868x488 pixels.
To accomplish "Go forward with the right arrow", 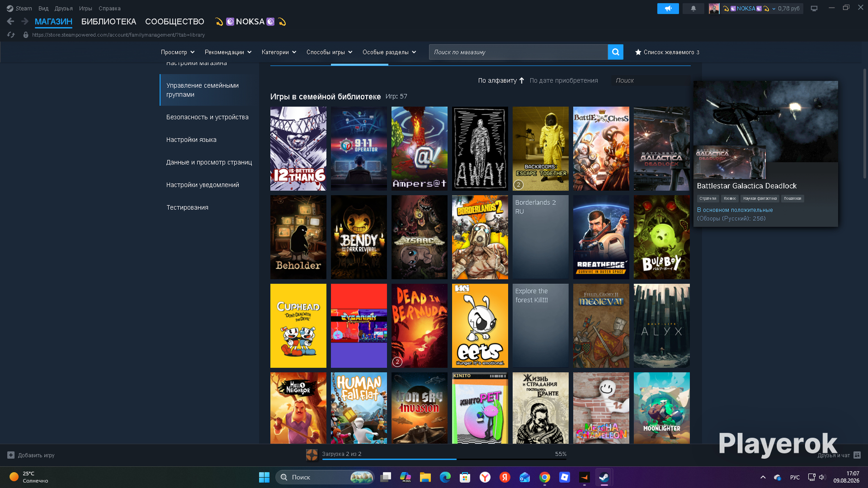I will click(25, 21).
